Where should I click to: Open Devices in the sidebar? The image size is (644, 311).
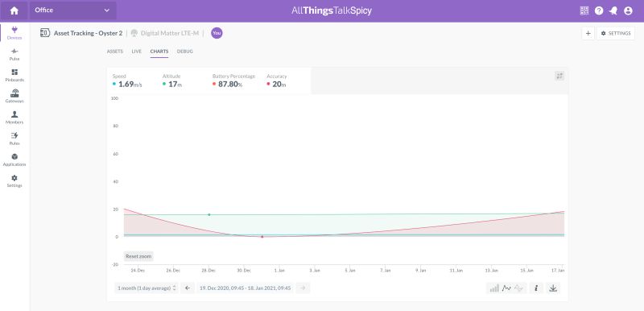[x=14, y=33]
